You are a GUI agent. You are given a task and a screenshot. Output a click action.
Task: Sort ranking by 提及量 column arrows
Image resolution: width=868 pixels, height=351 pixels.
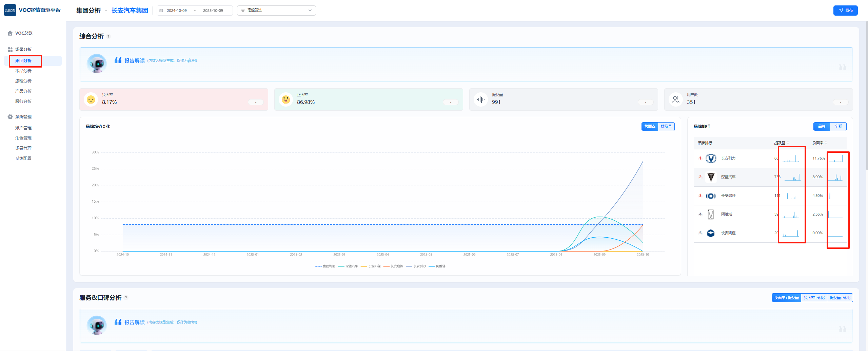coord(788,143)
